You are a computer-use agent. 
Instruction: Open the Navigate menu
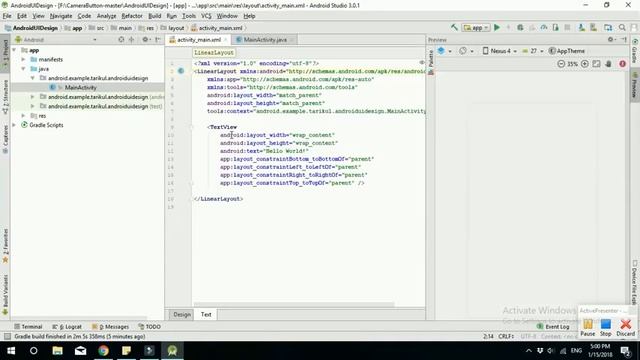tap(61, 16)
